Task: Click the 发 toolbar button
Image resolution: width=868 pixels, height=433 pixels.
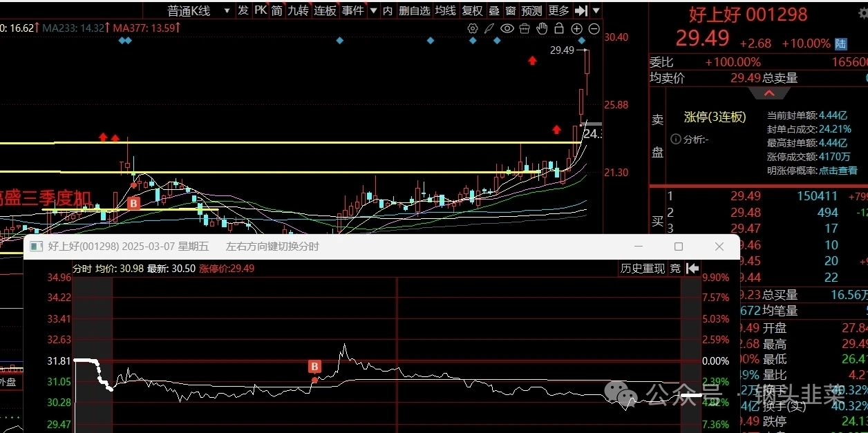Action: pyautogui.click(x=243, y=10)
